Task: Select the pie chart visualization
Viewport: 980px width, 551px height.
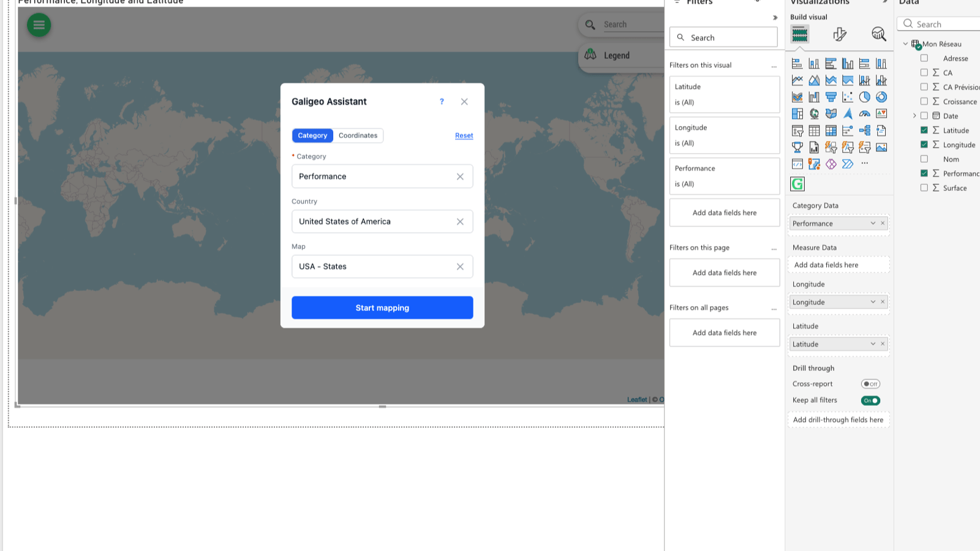Action: [864, 97]
